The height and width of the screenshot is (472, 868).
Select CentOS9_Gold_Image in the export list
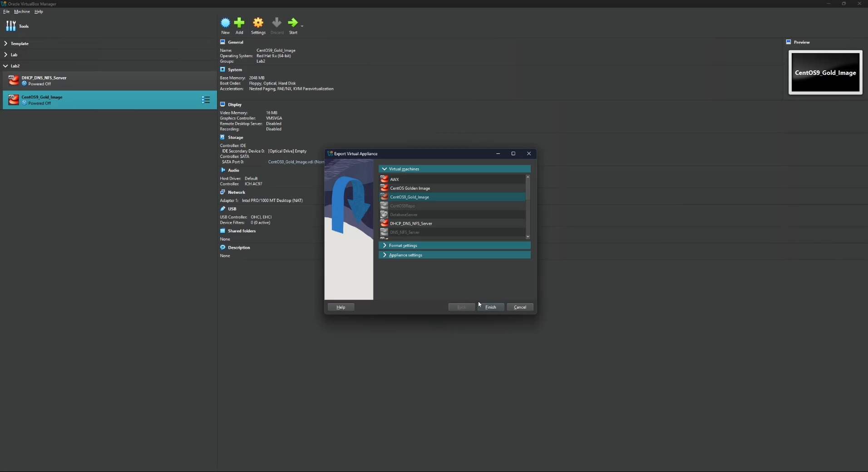(452, 197)
